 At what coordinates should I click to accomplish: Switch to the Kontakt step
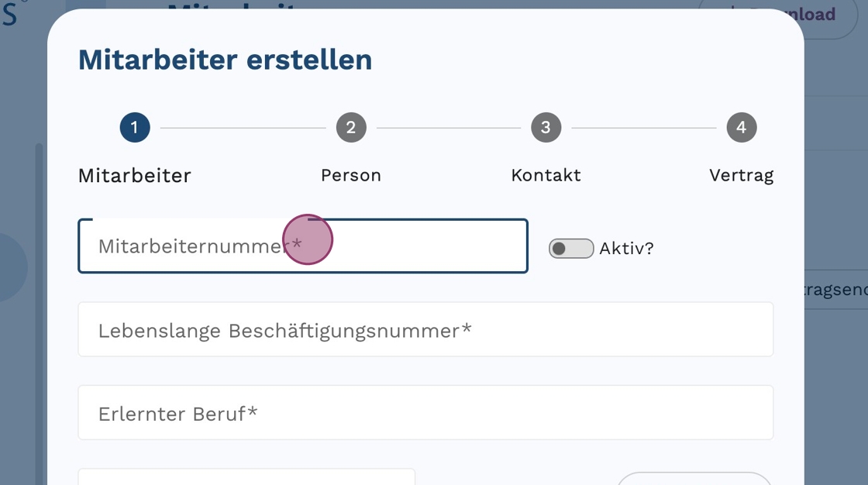[546, 176]
